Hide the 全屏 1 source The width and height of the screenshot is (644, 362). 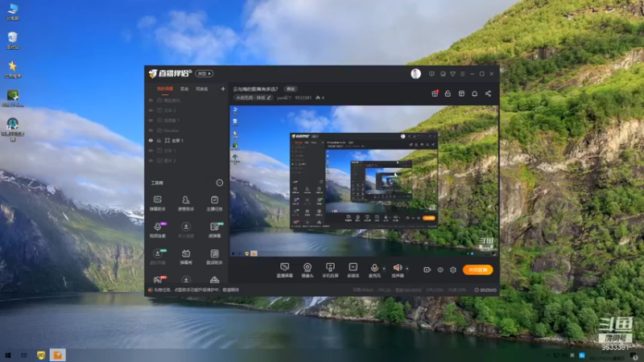(x=151, y=140)
